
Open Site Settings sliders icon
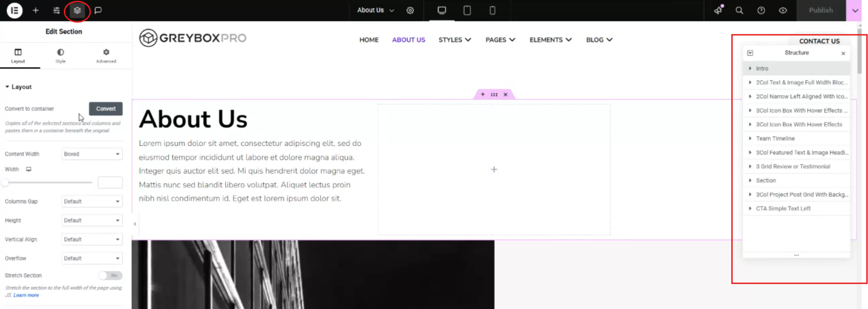[57, 10]
